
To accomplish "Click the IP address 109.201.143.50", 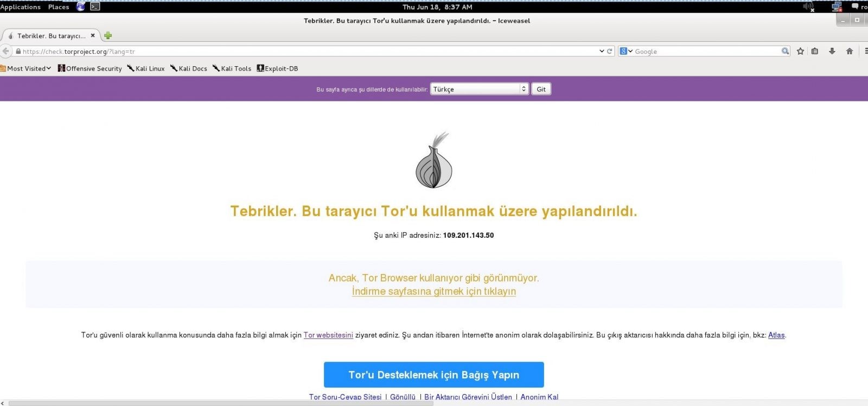I will point(468,235).
